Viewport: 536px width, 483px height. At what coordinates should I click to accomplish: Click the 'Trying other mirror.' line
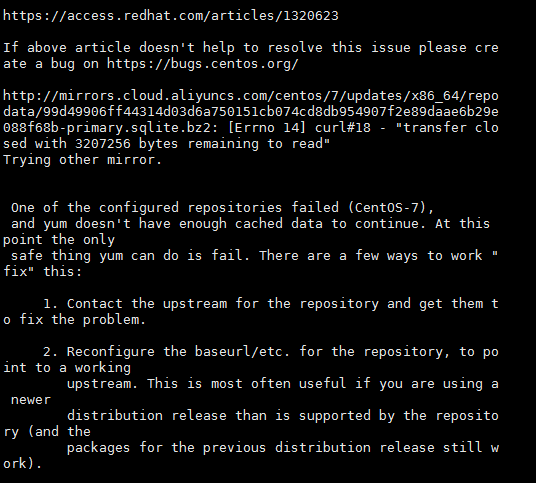[82, 160]
